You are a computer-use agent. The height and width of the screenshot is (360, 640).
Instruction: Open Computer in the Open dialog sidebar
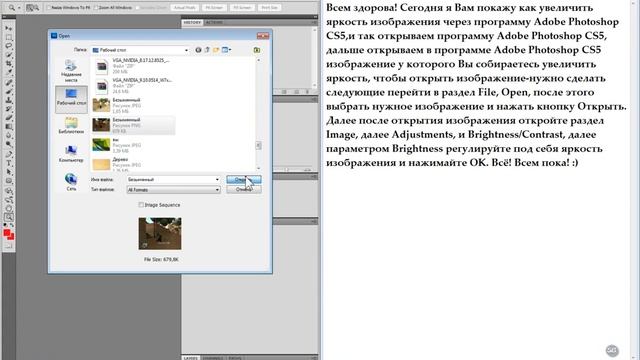71,154
